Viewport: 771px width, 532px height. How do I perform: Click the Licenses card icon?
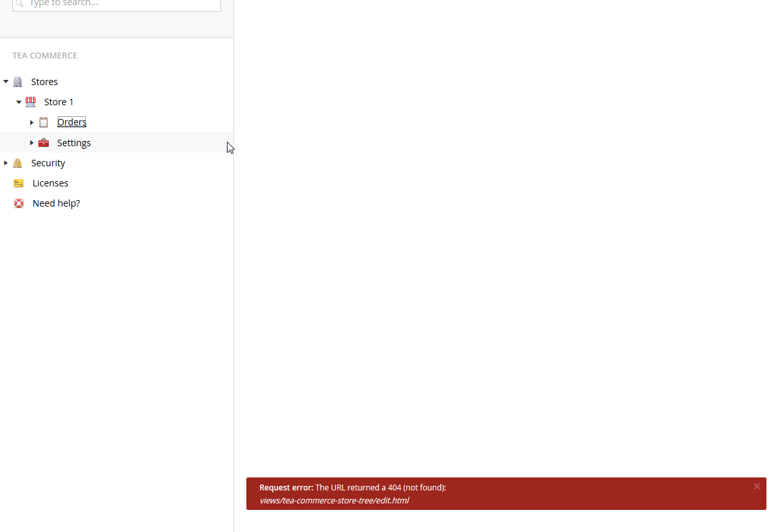[x=19, y=183]
